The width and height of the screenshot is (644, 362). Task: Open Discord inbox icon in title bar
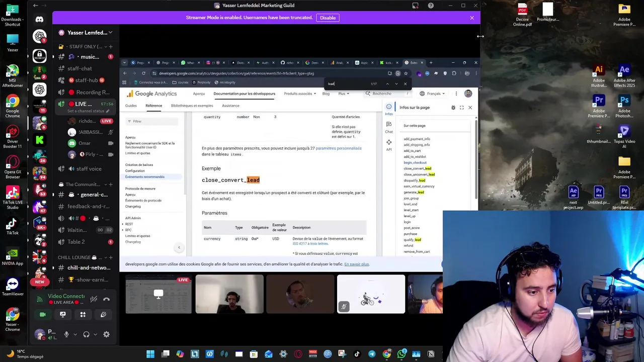pyautogui.click(x=415, y=6)
